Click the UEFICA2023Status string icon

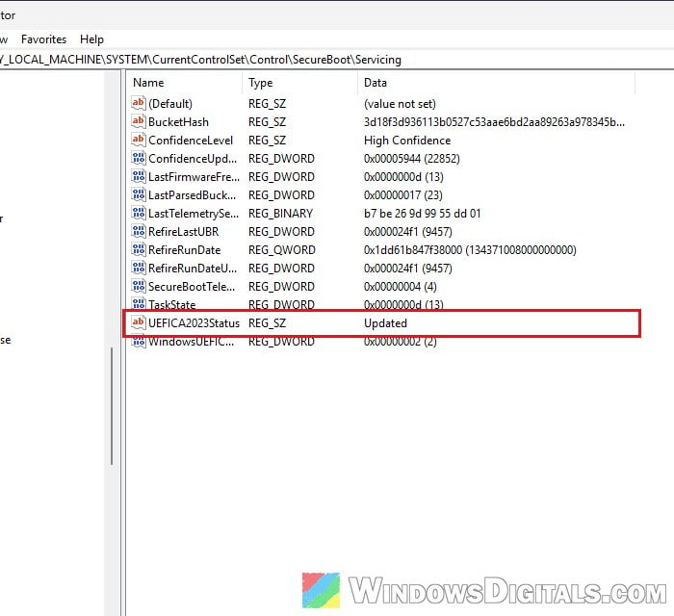pos(138,322)
